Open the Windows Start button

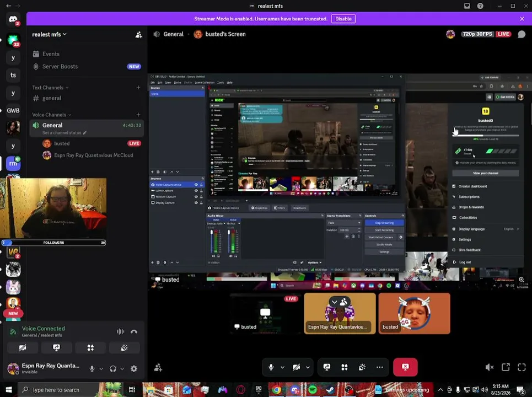click(8, 389)
